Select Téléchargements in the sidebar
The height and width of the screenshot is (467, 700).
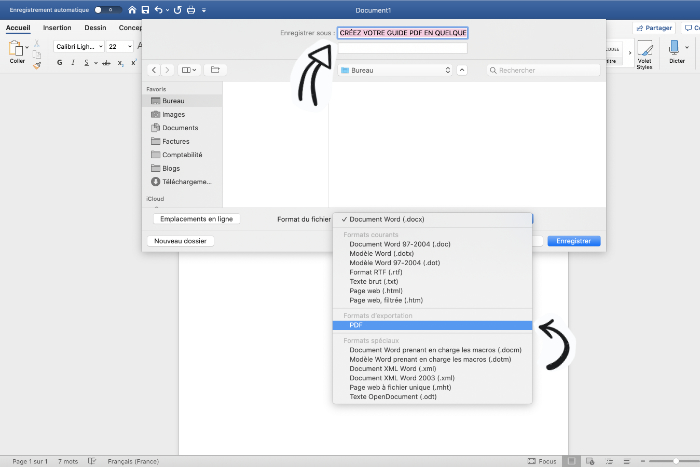[185, 182]
